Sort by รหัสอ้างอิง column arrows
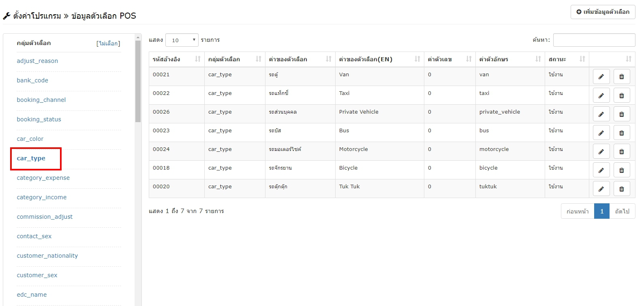Image resolution: width=644 pixels, height=306 pixels. 198,59
